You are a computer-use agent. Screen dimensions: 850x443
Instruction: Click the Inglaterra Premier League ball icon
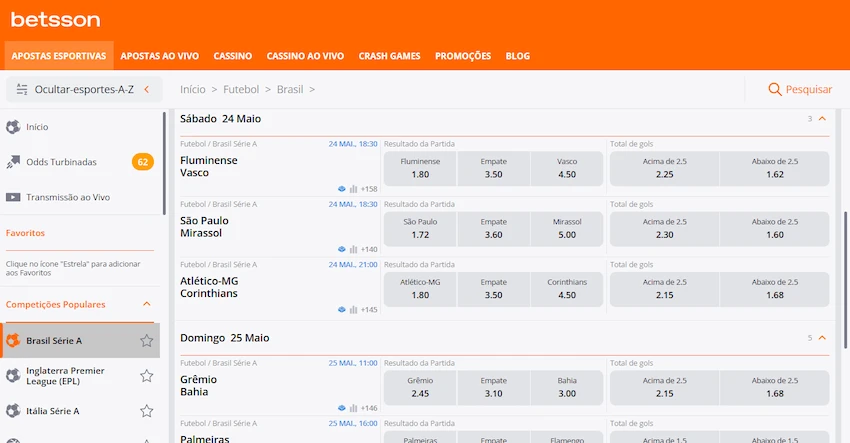click(13, 376)
